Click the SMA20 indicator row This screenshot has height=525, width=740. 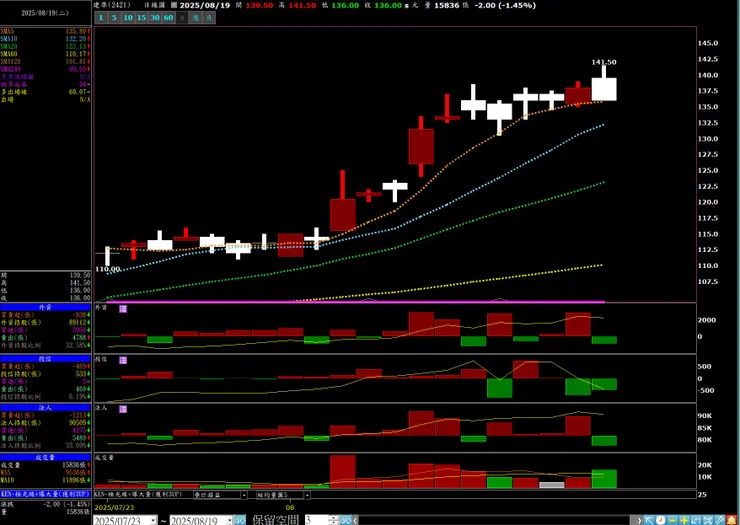45,46
